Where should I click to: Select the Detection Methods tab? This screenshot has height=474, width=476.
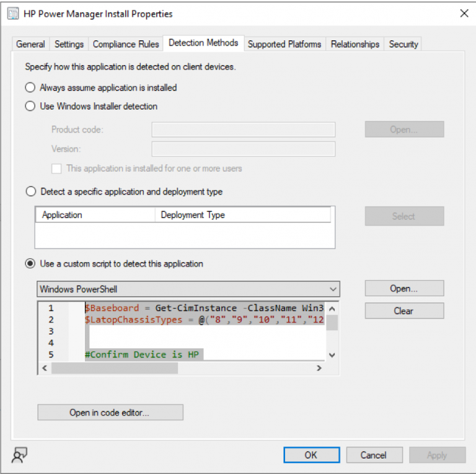tap(203, 43)
